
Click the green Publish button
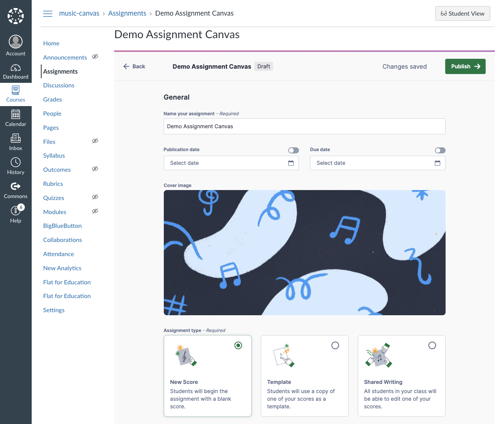pyautogui.click(x=465, y=66)
